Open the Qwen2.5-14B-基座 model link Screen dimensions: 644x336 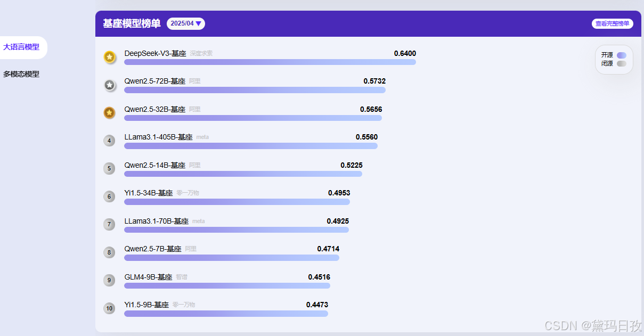155,165
